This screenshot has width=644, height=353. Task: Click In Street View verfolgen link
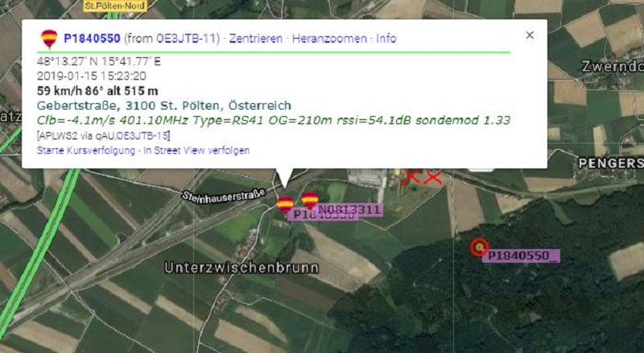click(196, 151)
